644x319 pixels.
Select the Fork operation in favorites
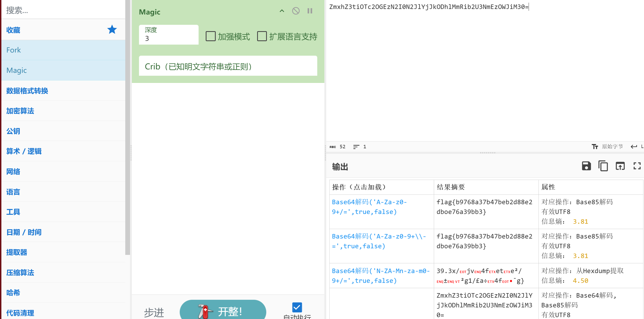coord(14,50)
